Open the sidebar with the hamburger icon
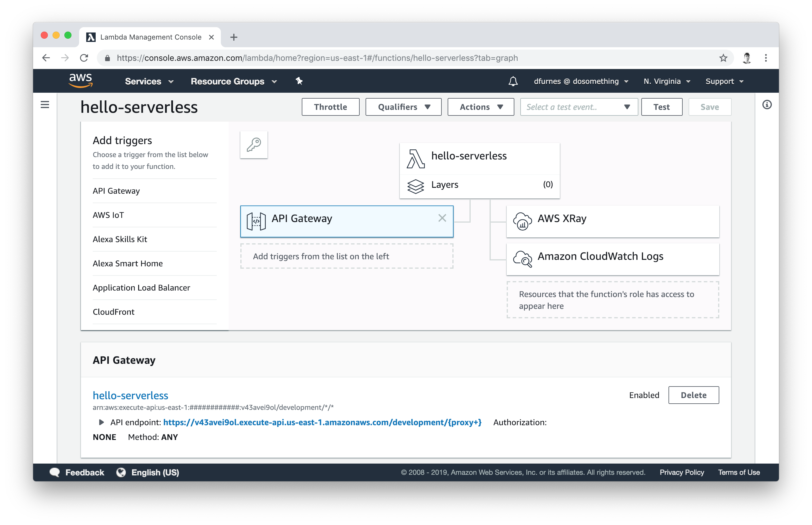812x525 pixels. (45, 104)
